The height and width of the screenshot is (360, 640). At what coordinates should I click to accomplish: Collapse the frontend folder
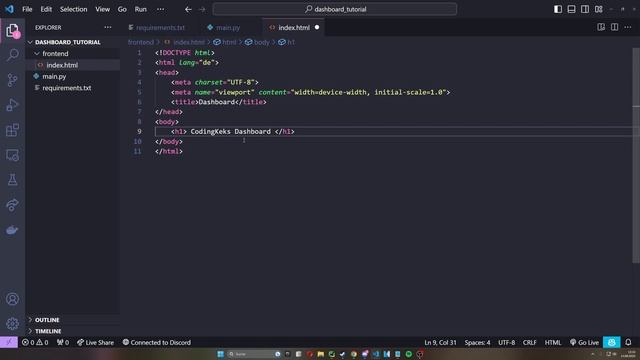(55, 53)
